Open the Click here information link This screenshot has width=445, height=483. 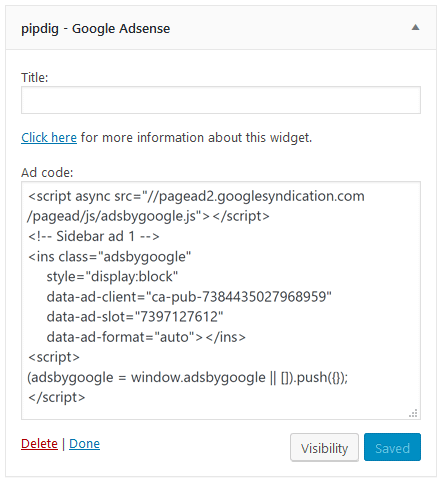[x=49, y=137]
